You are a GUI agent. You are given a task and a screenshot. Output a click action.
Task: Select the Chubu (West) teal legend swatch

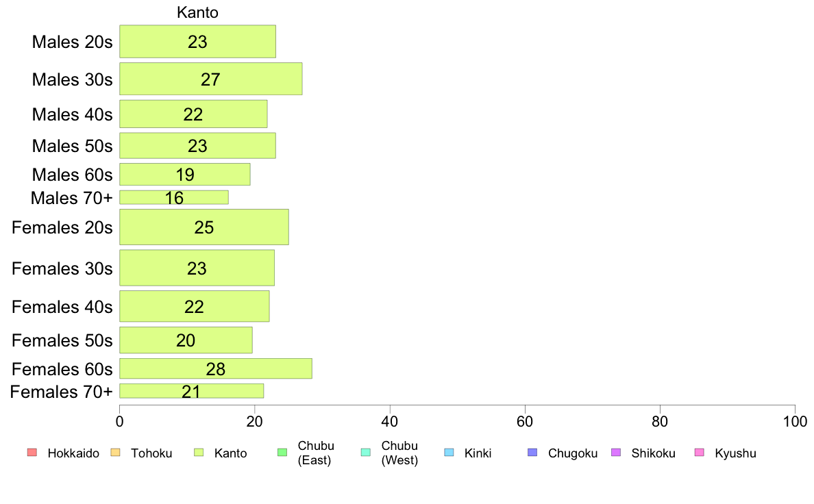coord(365,453)
